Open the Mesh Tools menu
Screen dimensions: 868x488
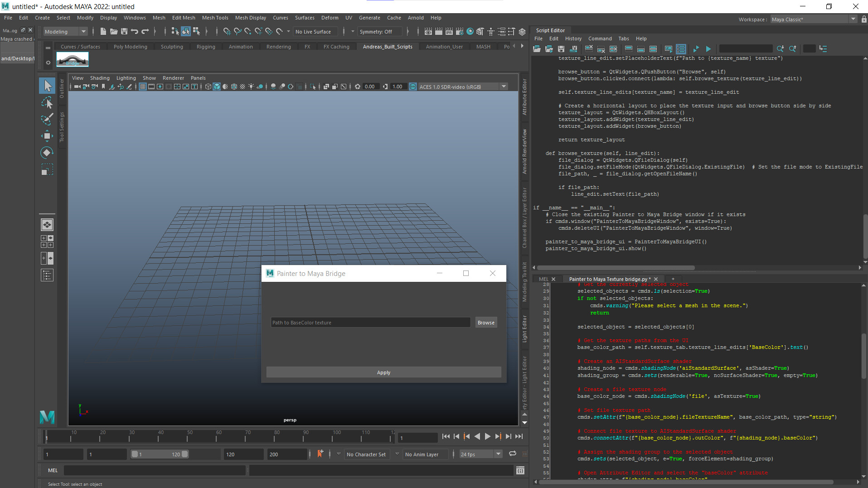pos(215,18)
